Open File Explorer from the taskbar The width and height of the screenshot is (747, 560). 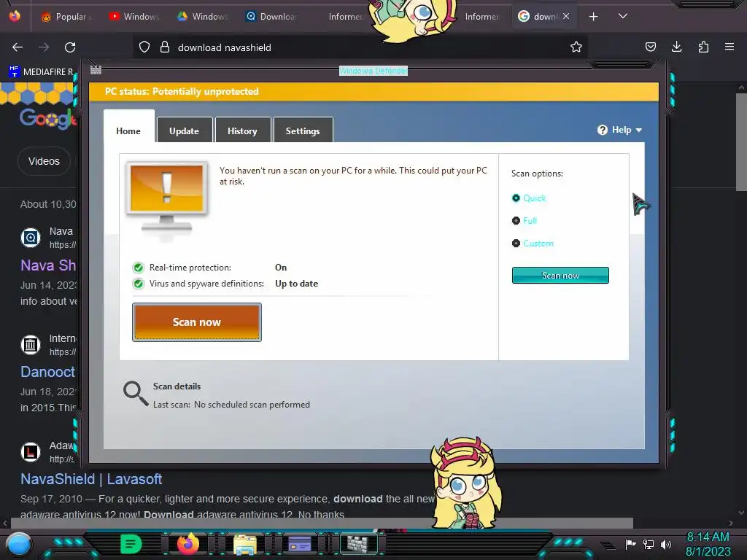[245, 544]
